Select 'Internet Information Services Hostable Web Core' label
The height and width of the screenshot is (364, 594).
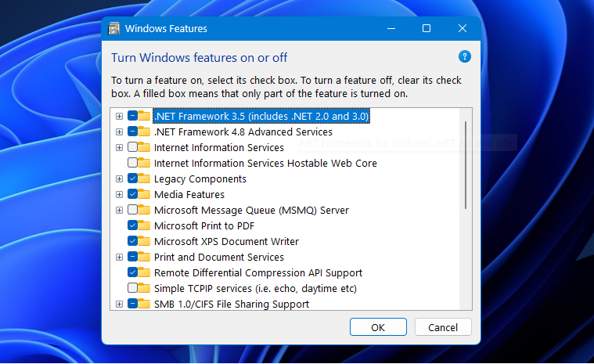265,164
